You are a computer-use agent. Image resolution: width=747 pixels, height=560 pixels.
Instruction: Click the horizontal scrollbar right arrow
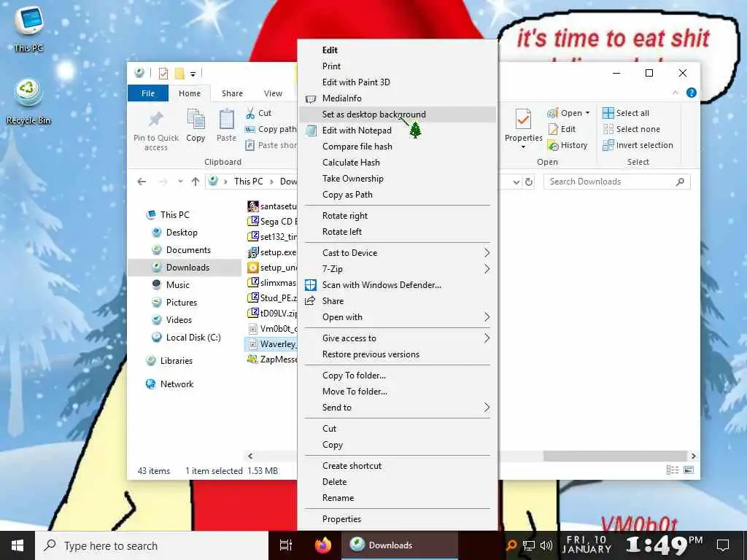point(693,456)
